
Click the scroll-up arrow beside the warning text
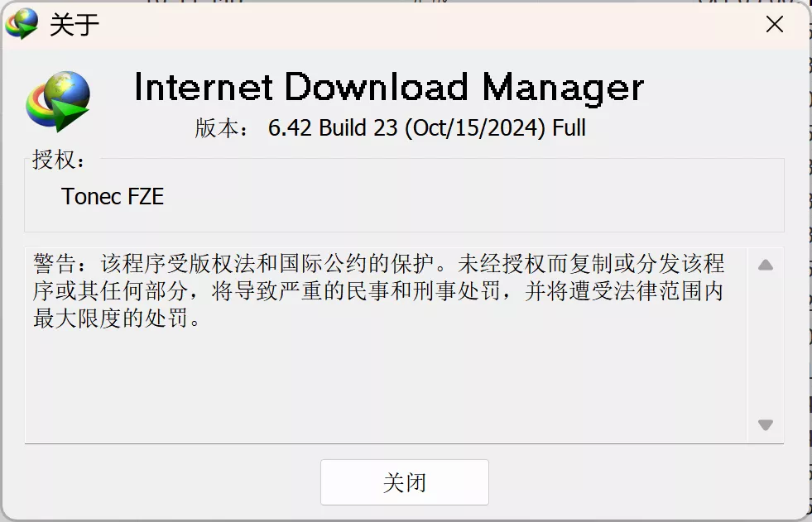tap(766, 263)
